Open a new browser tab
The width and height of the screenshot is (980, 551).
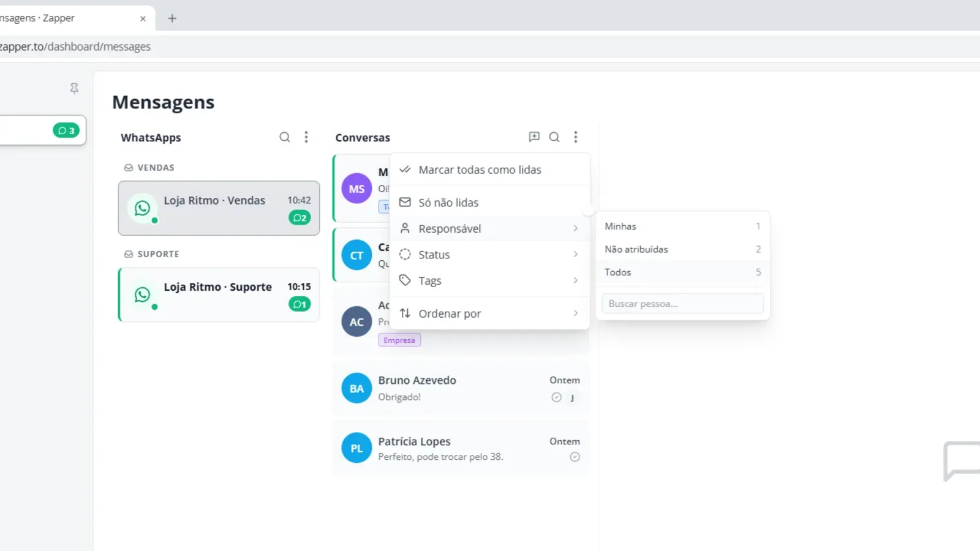coord(172,18)
